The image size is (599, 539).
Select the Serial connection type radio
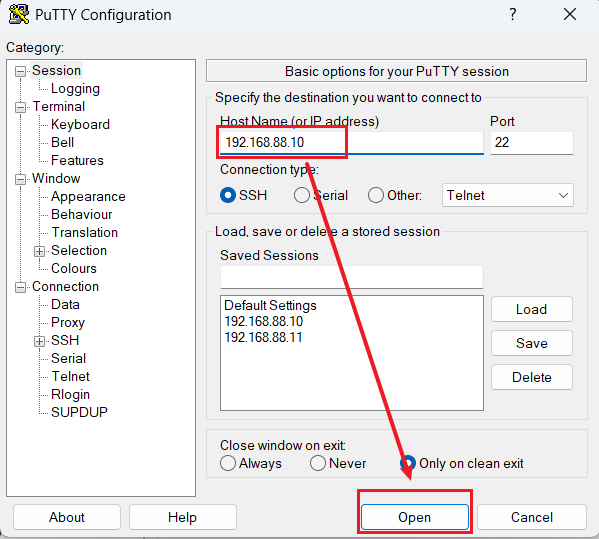point(301,195)
